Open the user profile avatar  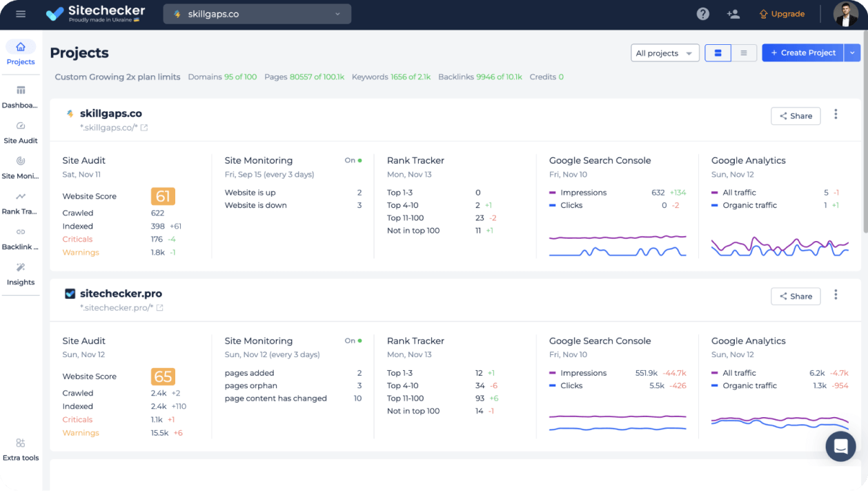pos(845,14)
